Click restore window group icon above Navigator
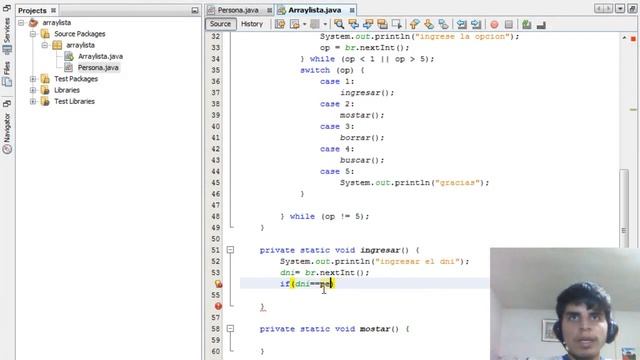Image resolution: width=640 pixels, height=360 pixels. (7, 104)
